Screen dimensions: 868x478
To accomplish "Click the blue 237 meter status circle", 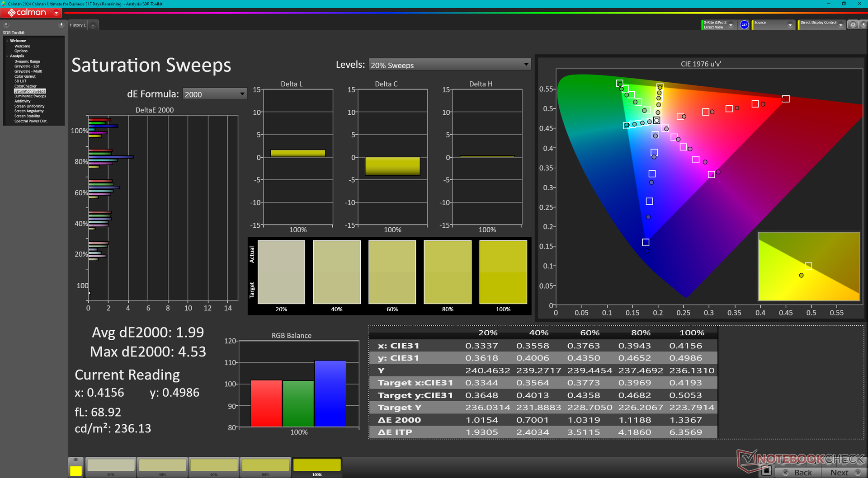I will (744, 25).
